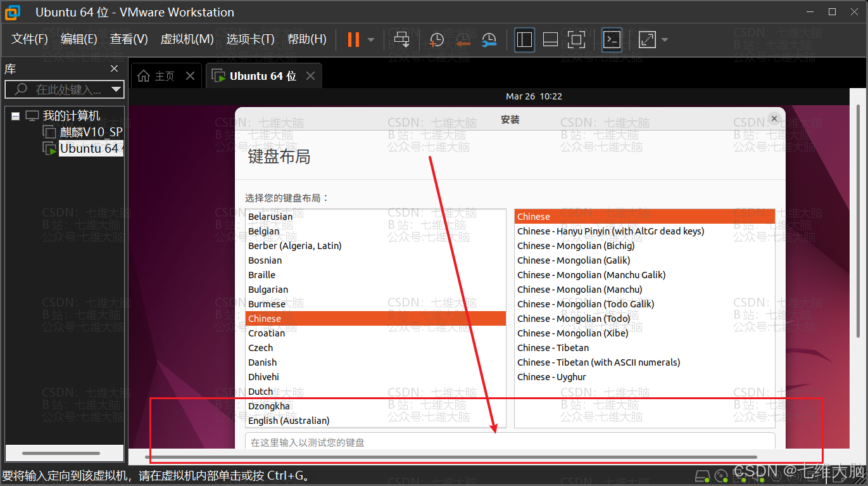
Task: Click the keyboard test input field
Action: coord(510,441)
